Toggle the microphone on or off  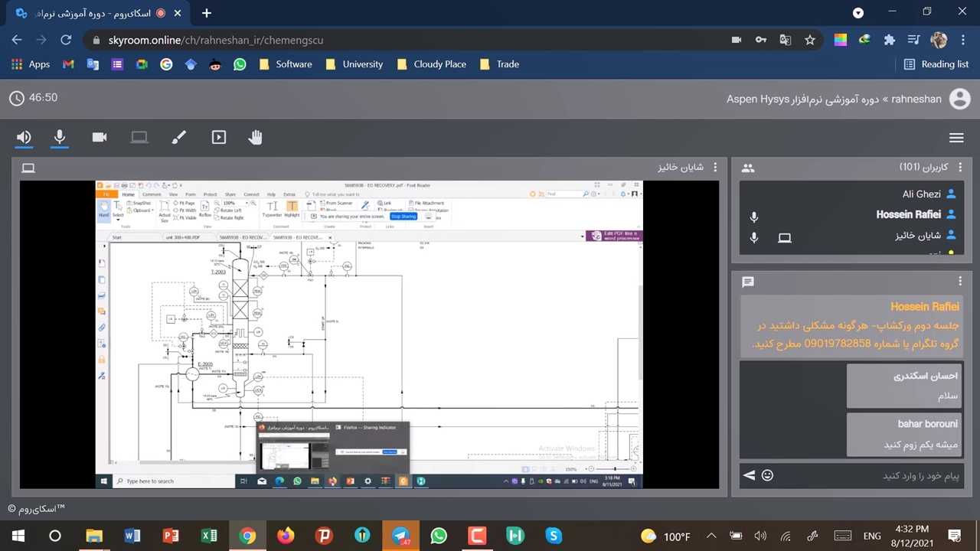60,137
